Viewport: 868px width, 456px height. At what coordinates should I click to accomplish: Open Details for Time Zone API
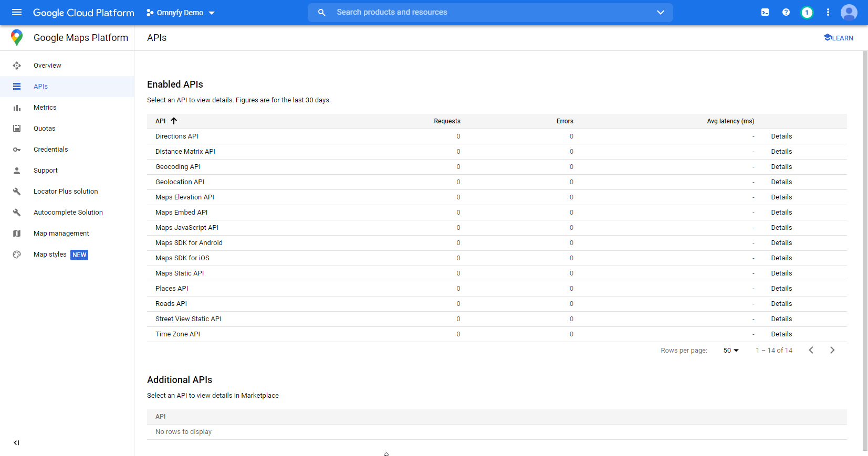(x=781, y=334)
